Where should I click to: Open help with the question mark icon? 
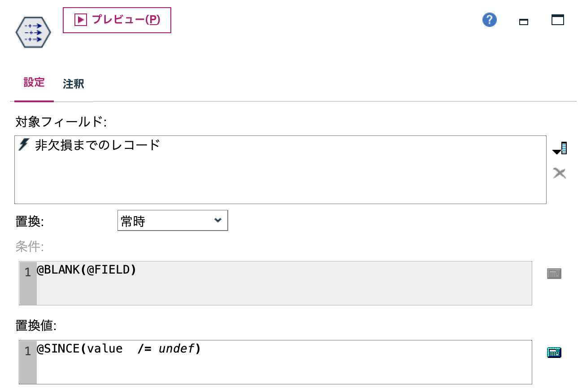[489, 20]
